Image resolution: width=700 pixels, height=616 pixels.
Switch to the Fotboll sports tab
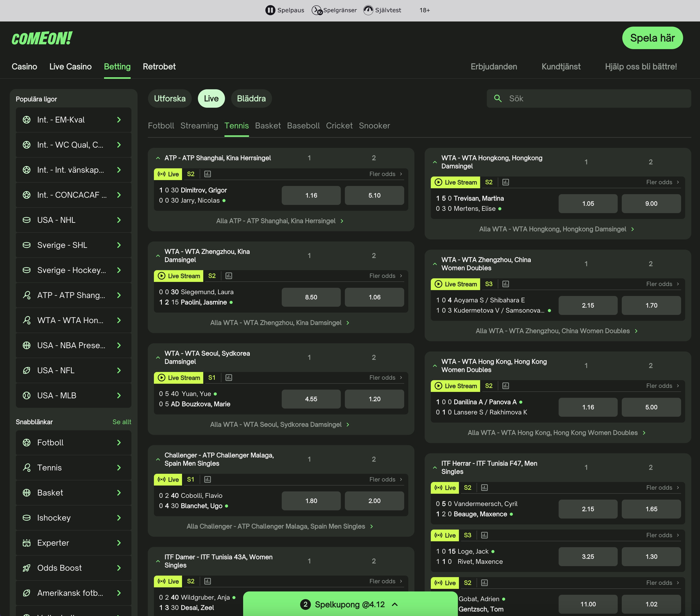(161, 125)
